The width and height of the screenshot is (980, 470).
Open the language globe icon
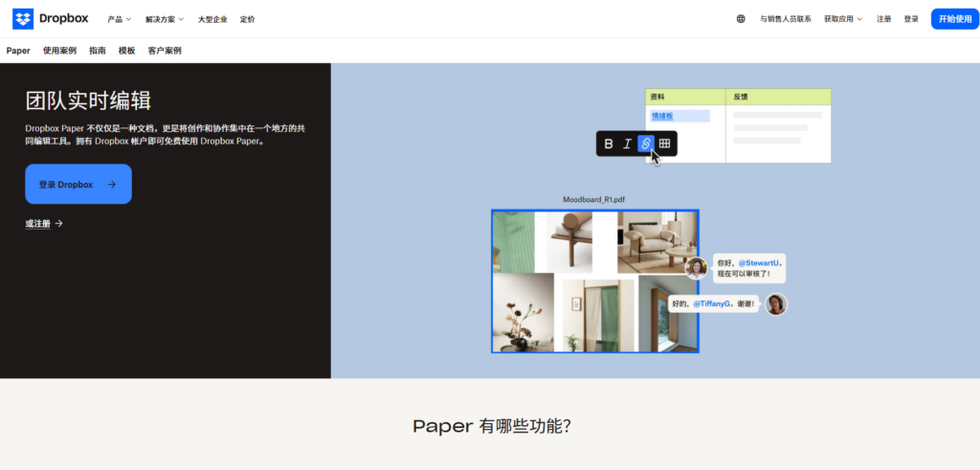click(741, 19)
